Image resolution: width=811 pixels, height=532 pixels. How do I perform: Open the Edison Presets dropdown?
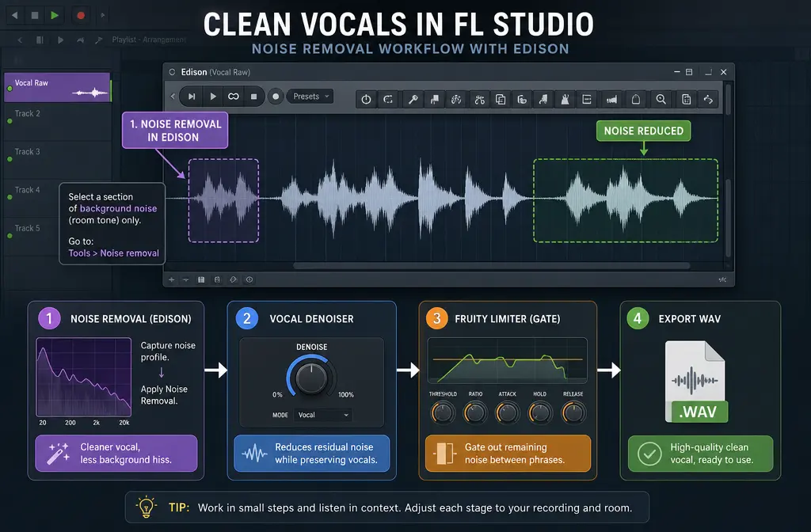click(310, 97)
